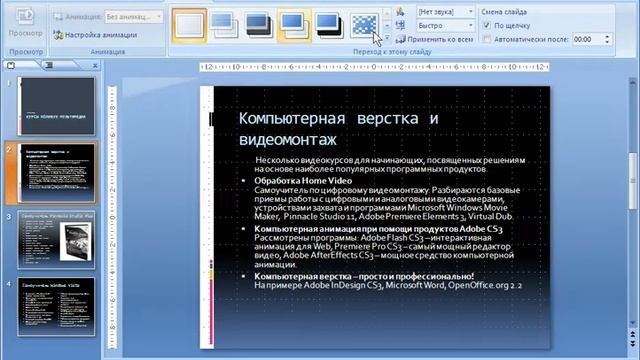Open the Анимация 'Без анимац...' dropdown
The height and width of the screenshot is (360, 640).
(134, 17)
